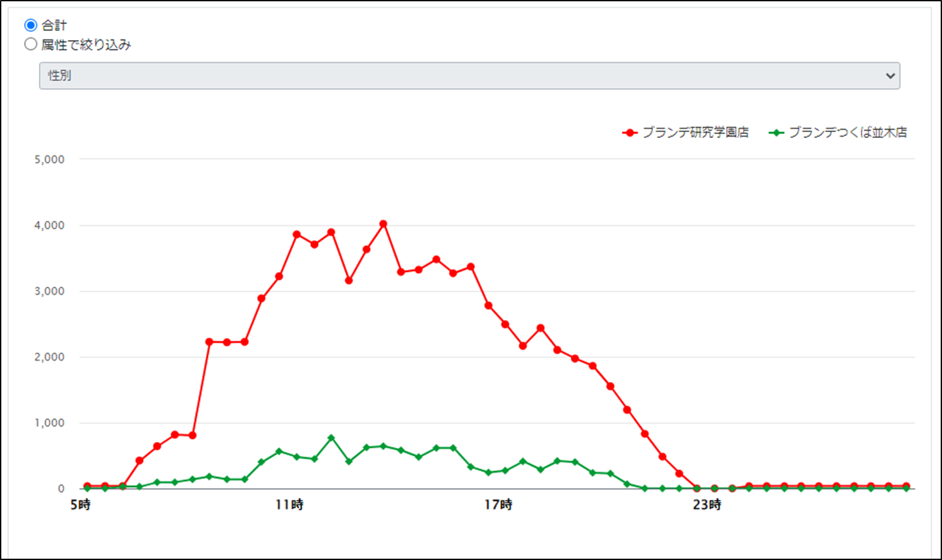Select the 属性で絞り込み radio option

point(30,45)
